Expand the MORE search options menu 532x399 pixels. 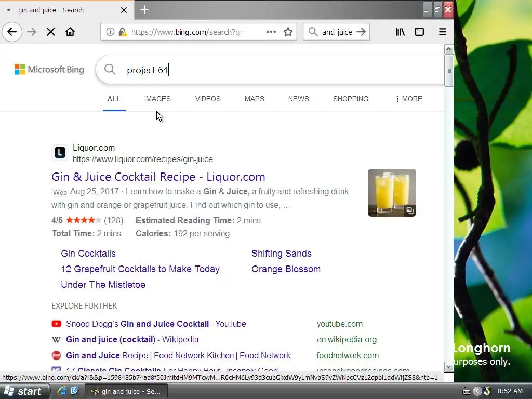408,99
